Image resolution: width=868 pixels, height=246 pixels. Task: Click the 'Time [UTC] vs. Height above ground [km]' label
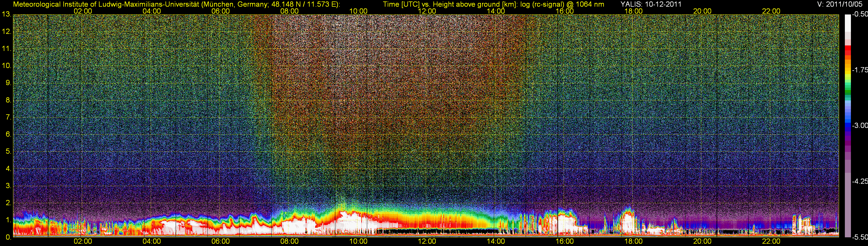click(450, 4)
